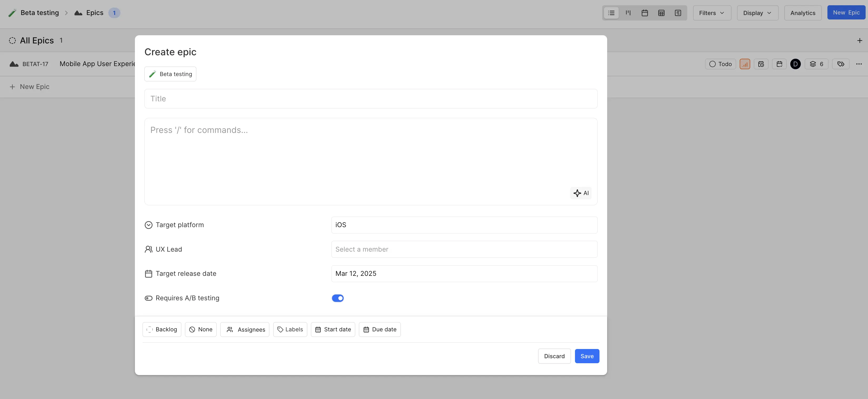Image resolution: width=868 pixels, height=399 pixels.
Task: Open labels tag icon on BETAT-17 row
Action: click(x=841, y=64)
